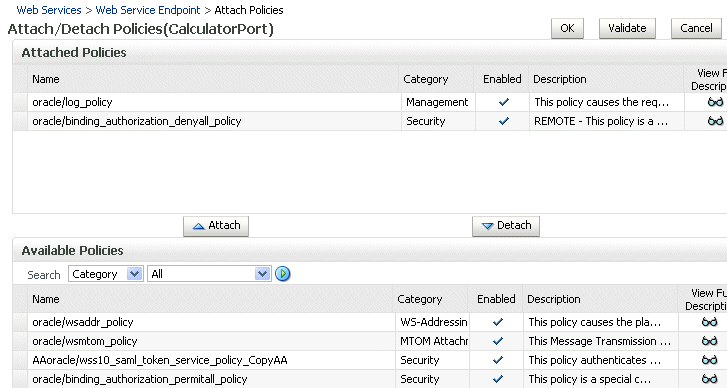The image size is (727, 388).
Task: Go to Web Services breadcrumb
Action: pyautogui.click(x=49, y=10)
